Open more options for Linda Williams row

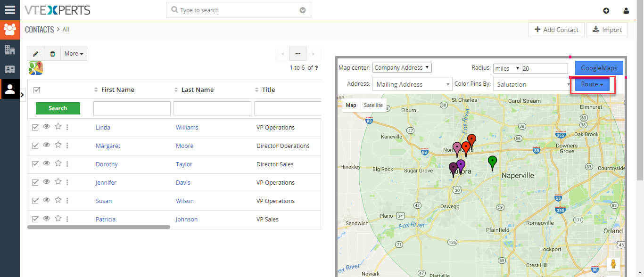[x=67, y=127]
